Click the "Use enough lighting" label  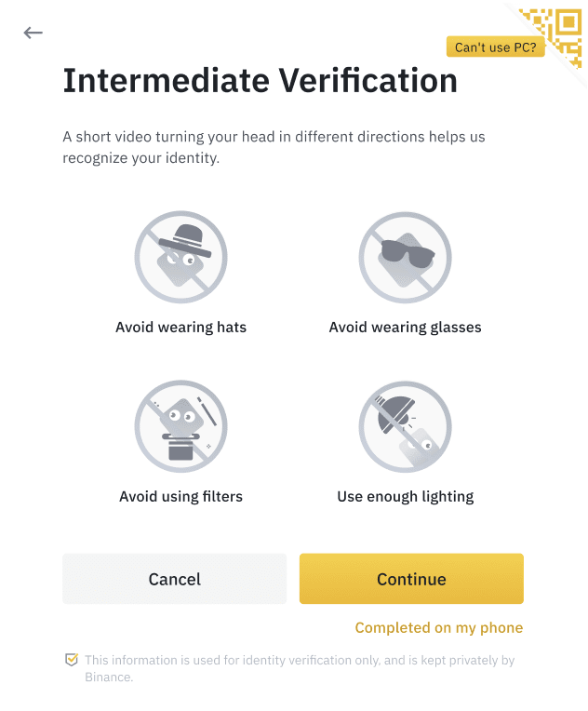tap(406, 496)
